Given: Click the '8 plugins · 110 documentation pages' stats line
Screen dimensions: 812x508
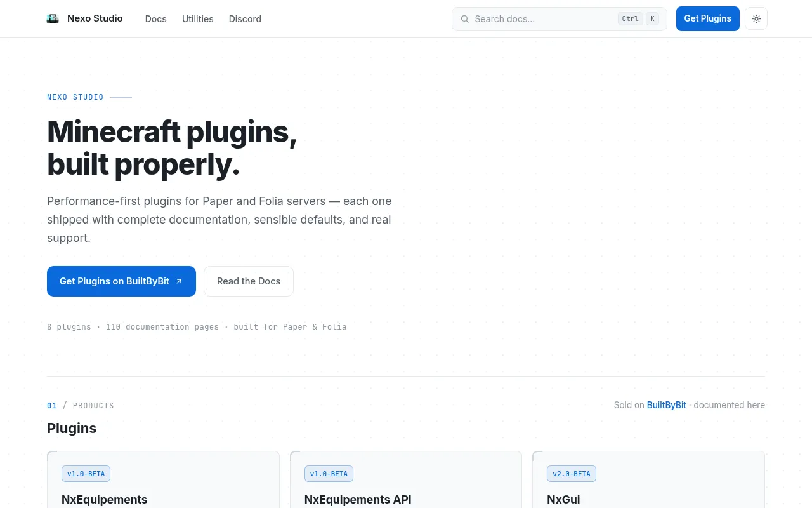Looking at the screenshot, I should click(x=197, y=327).
